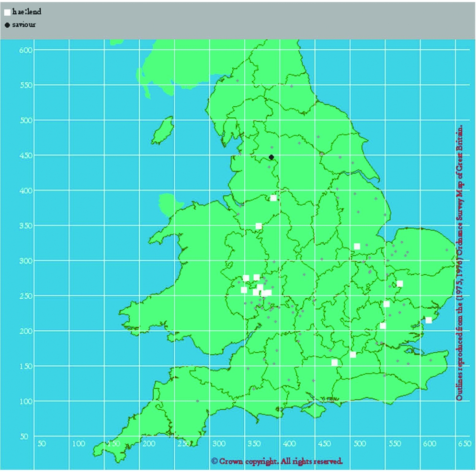Click the black dot legend symbol for saviour
This screenshot has height=472, width=476.
[7, 24]
